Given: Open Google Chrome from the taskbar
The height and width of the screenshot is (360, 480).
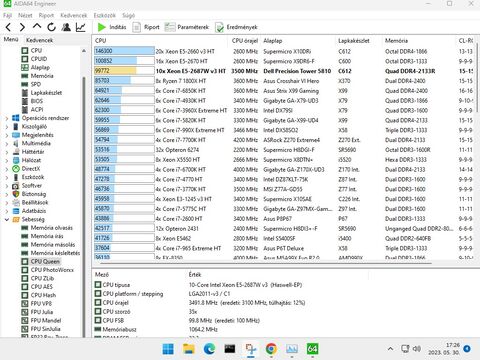Looking at the screenshot, I should coord(271,349).
